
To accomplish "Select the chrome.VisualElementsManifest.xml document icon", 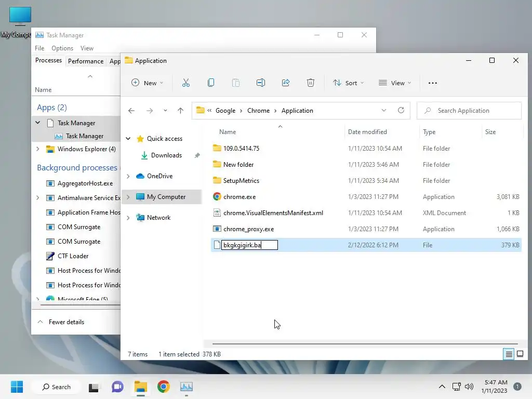I will point(217,212).
